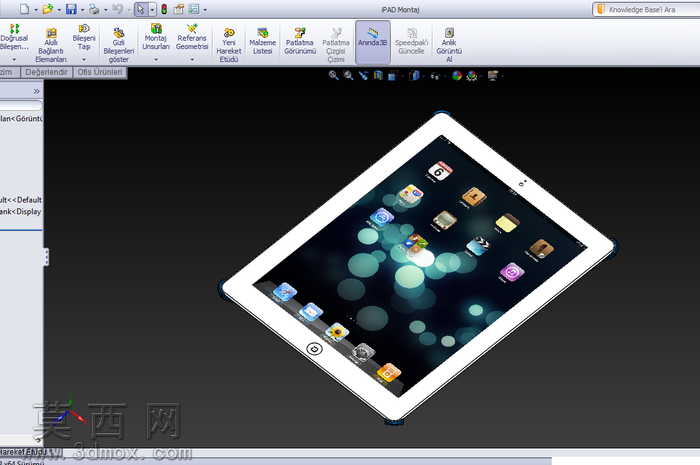Click Zoom to Fit in view toolbar
The width and height of the screenshot is (700, 465).
point(333,75)
